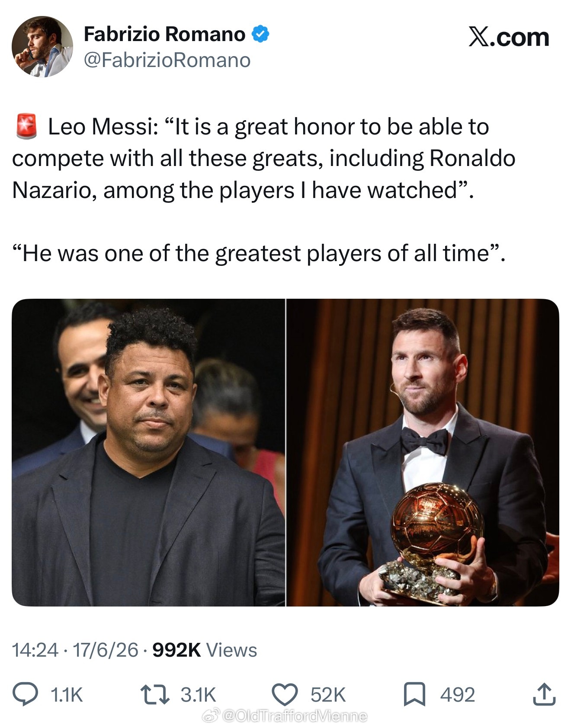Visit the @FabrizioRomano handle
This screenshot has width=571, height=728.
[x=167, y=60]
